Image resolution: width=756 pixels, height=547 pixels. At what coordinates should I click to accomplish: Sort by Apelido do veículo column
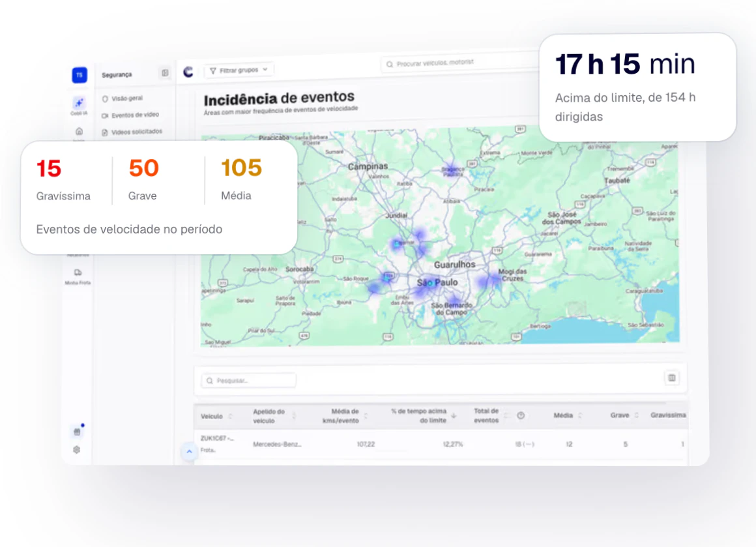294,416
